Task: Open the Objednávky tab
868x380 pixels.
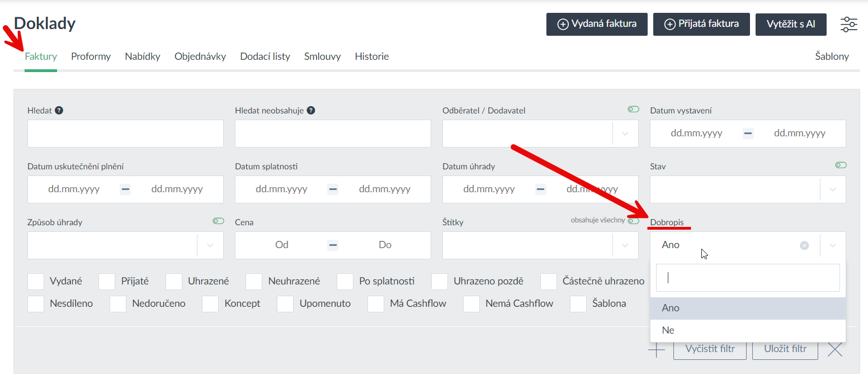Action: (200, 56)
